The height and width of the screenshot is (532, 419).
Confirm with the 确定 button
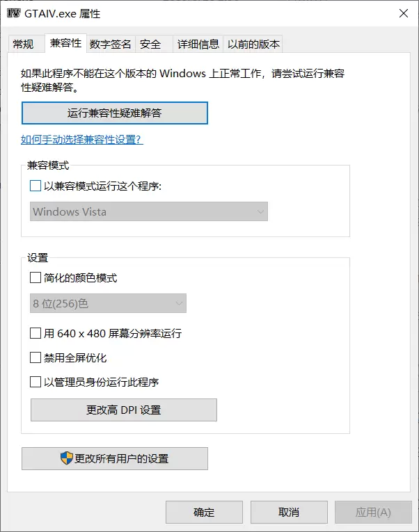pos(204,512)
